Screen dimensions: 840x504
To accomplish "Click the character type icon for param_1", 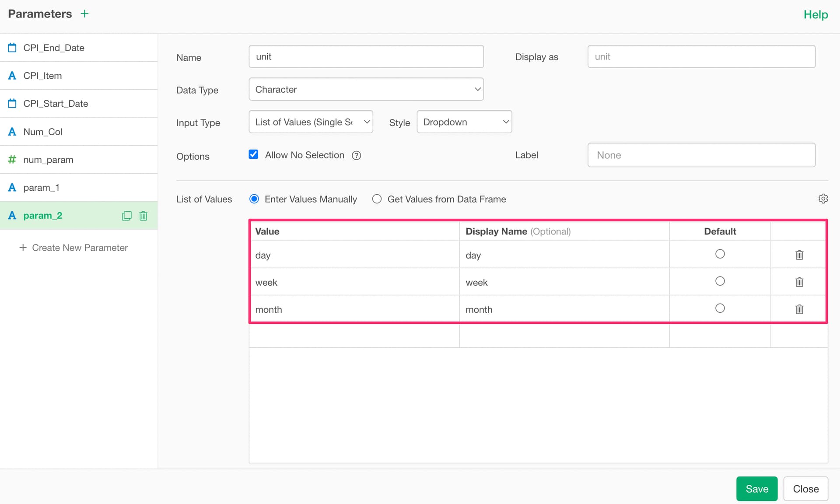I will [x=12, y=188].
